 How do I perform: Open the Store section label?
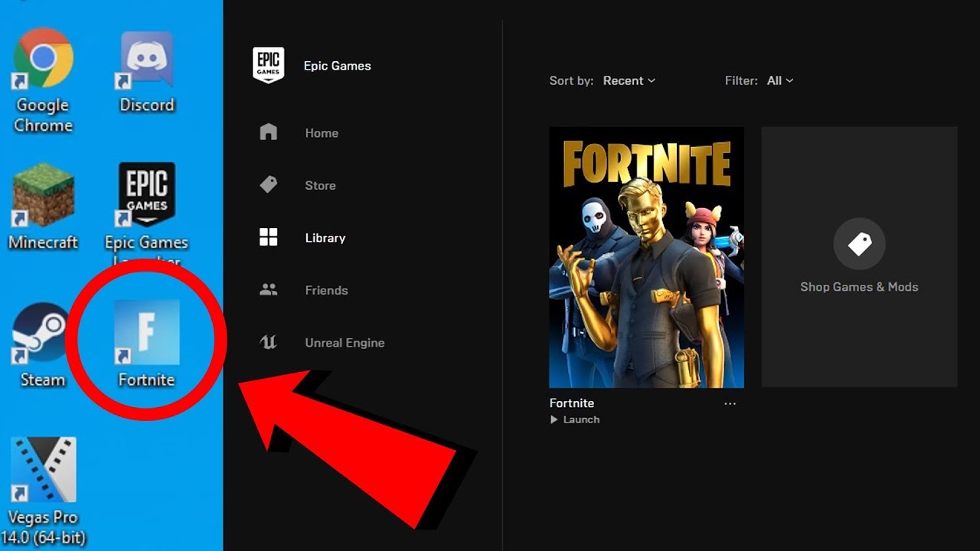coord(320,185)
